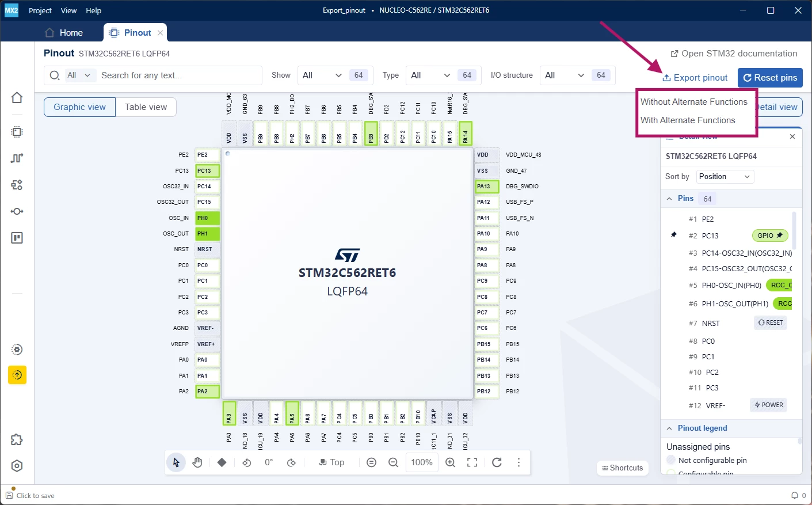Open the Project menu
Screen dimensions: 812x505
pos(40,10)
